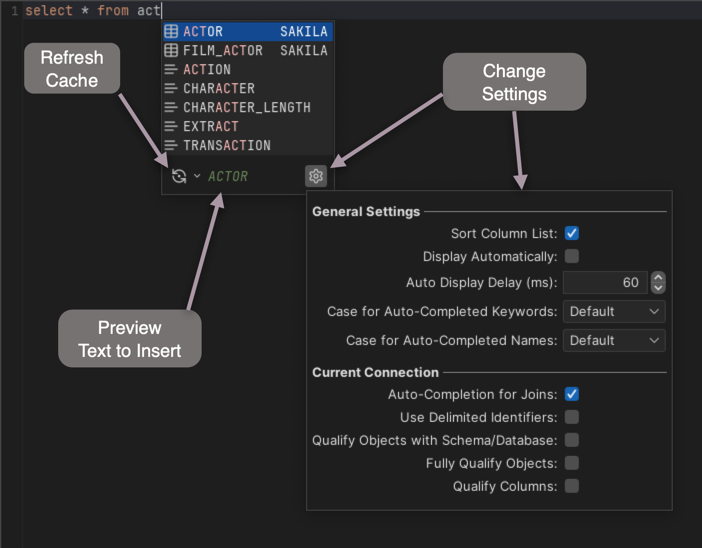Viewport: 702px width, 548px height.
Task: Open Case for Auto-Completed Names dropdown
Action: click(x=614, y=340)
